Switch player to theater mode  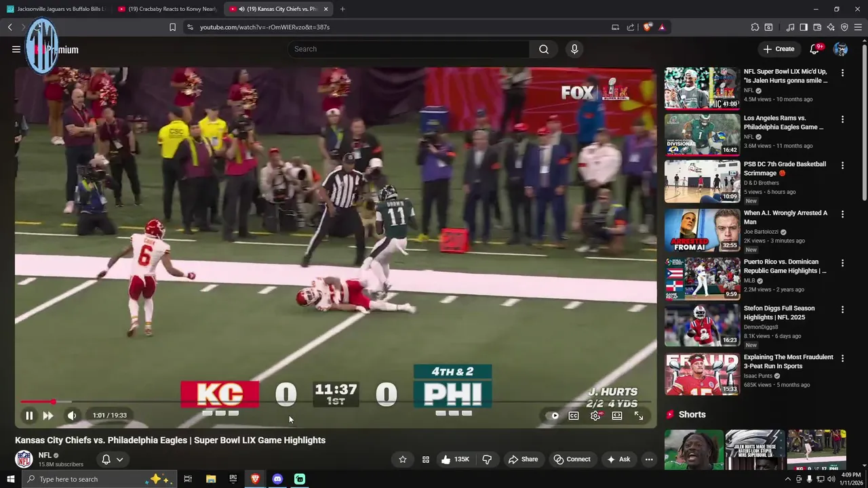pyautogui.click(x=617, y=415)
